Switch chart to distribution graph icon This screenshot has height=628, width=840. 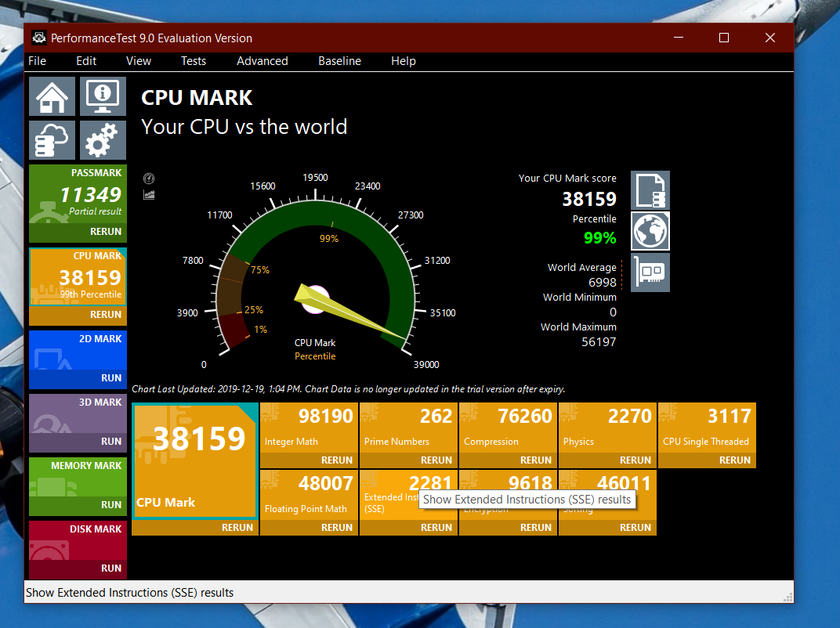click(x=149, y=195)
